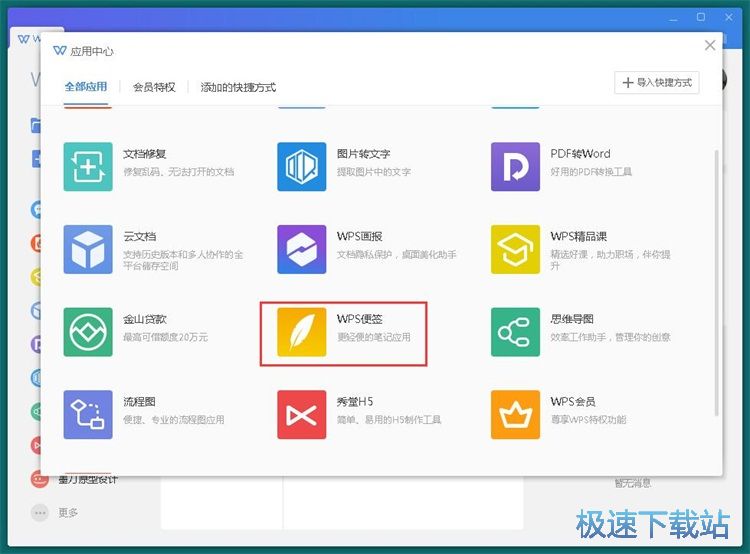Expand 更多 in the left sidebar
The image size is (750, 554).
click(x=67, y=513)
